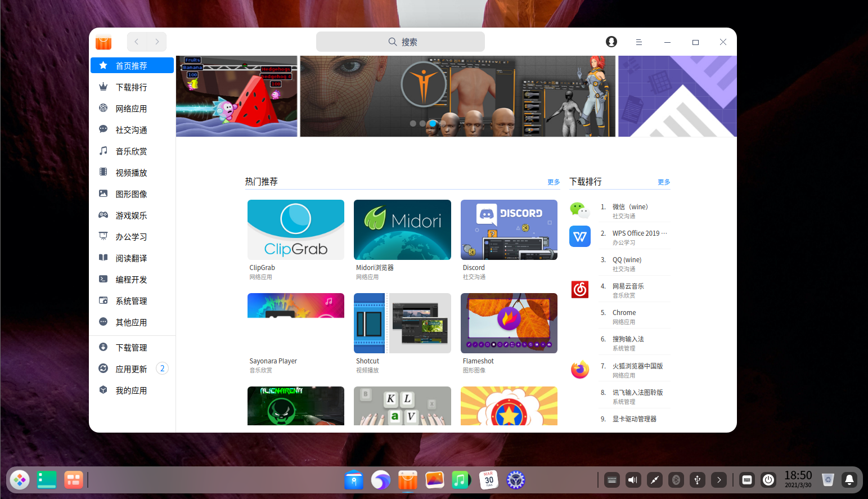868x499 pixels.
Task: Open the Flameshot app thumbnail
Action: point(509,323)
